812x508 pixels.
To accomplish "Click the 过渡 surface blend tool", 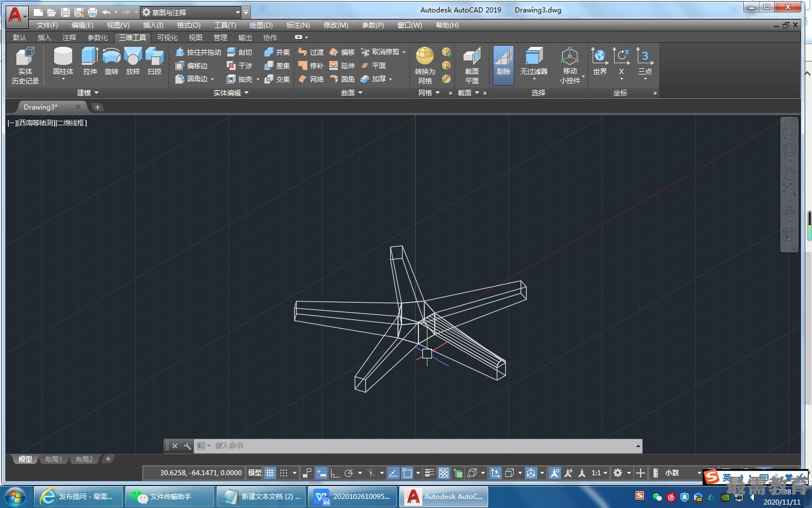I will click(311, 52).
